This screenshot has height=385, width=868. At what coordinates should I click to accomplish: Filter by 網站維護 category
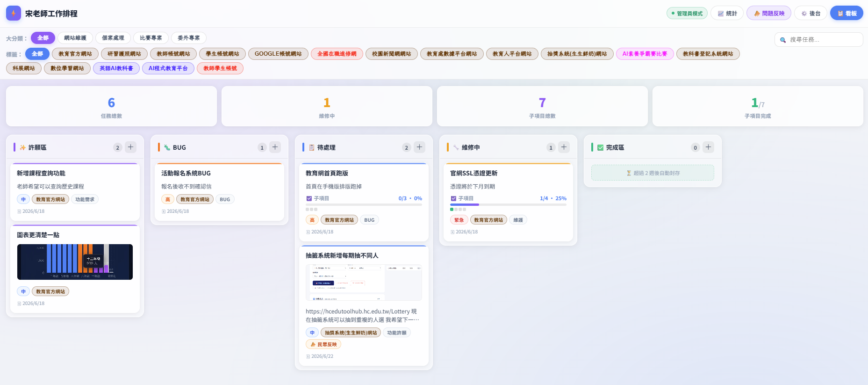[x=75, y=38]
